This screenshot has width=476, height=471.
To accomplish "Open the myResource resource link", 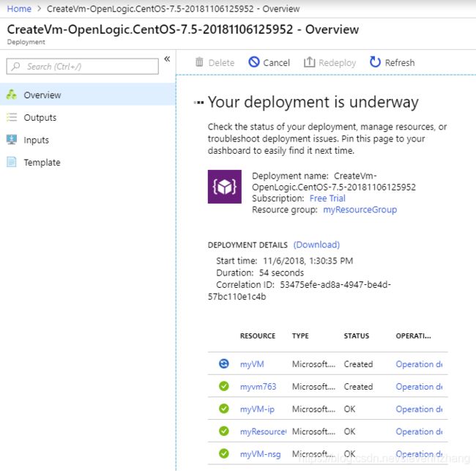I will coord(263,431).
